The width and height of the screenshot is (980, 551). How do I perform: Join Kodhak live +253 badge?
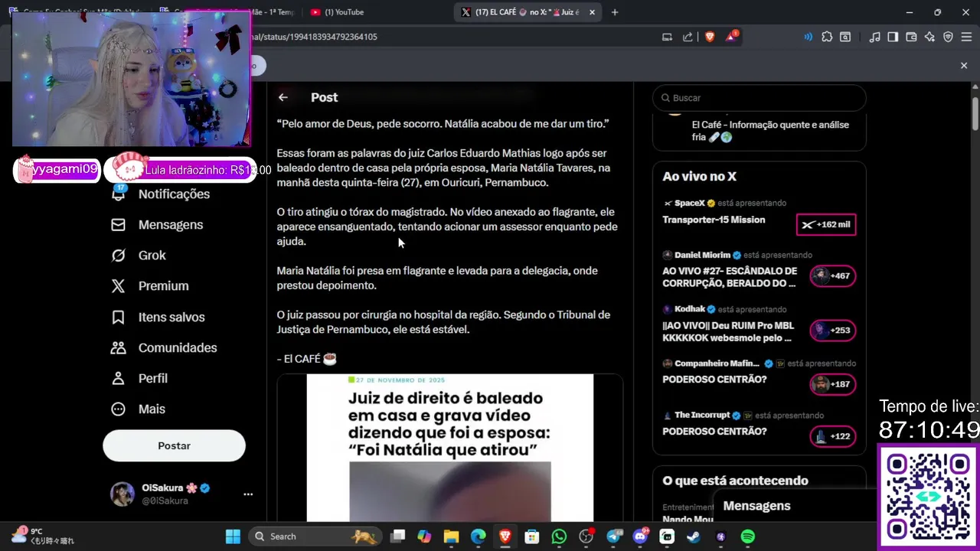click(833, 331)
